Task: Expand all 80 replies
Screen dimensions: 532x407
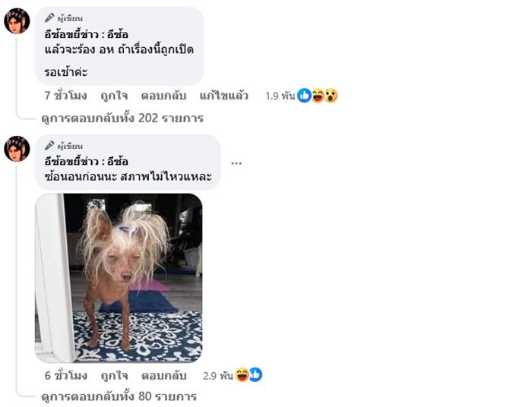Action: tap(119, 396)
